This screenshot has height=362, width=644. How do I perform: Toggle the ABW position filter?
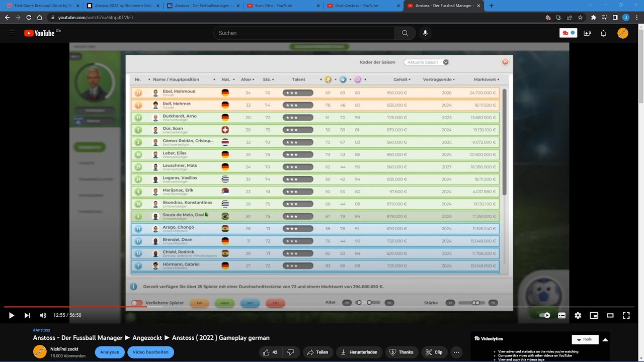coord(224,303)
